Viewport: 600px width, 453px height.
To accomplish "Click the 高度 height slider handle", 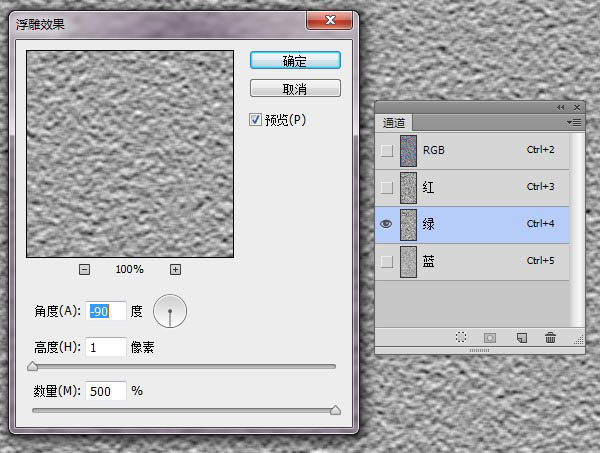I will (33, 367).
